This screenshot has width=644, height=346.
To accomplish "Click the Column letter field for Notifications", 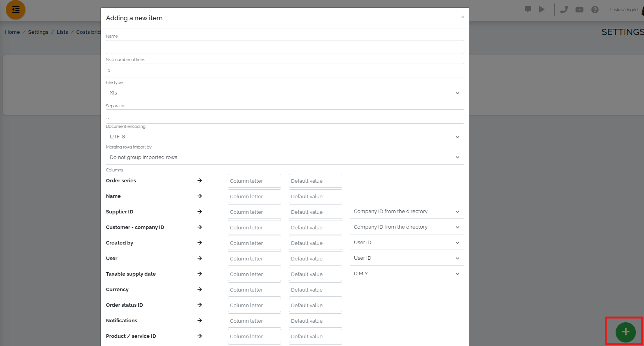I will pos(254,321).
